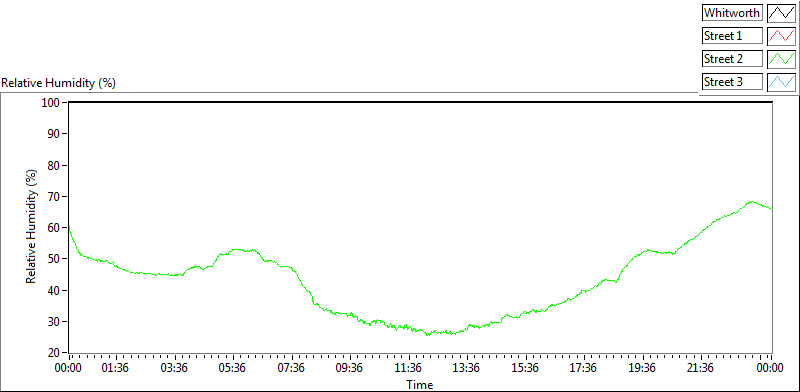This screenshot has height=392, width=800.
Task: Click the vertical Relative Humidity (%) axis label
Action: 31,227
